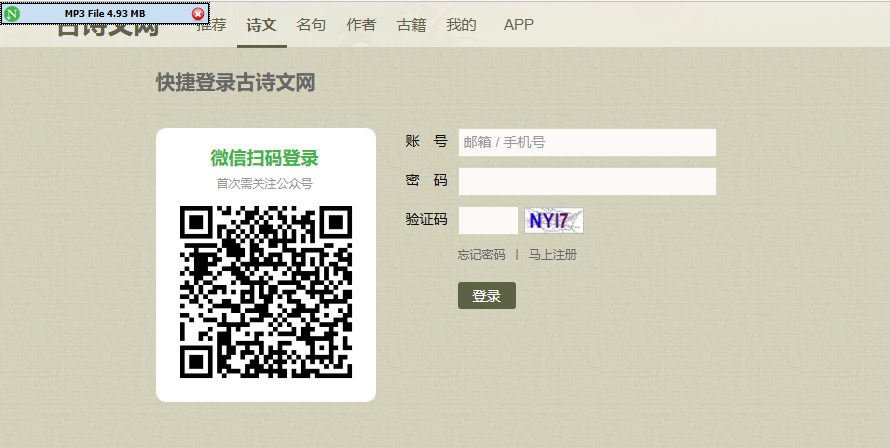
Task: Open the 推荐 navigation tab
Action: pos(212,24)
